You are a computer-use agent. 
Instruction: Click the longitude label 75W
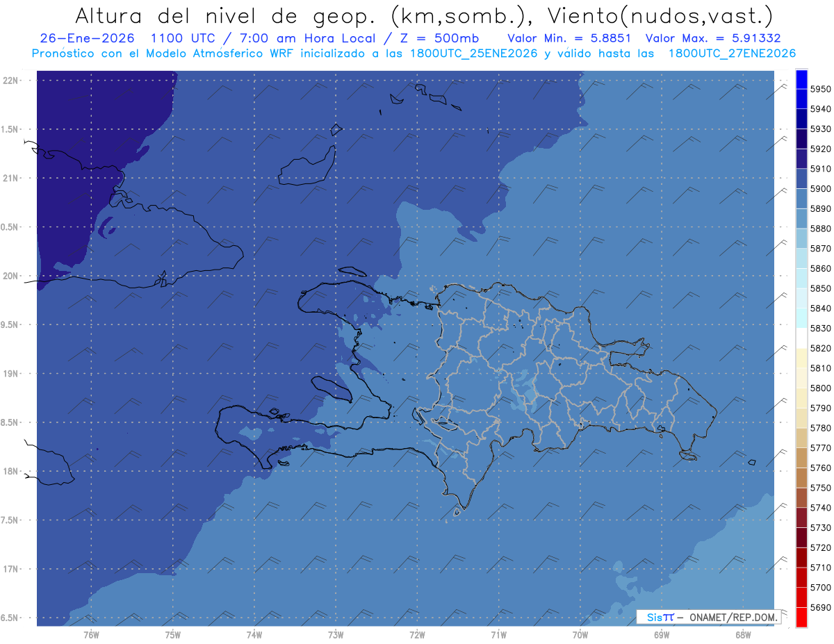coord(173,635)
